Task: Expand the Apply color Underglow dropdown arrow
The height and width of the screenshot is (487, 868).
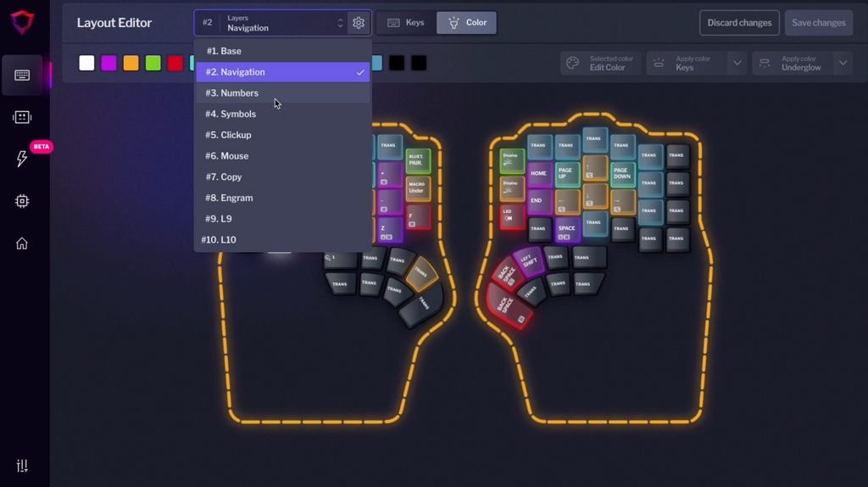Action: coord(843,64)
